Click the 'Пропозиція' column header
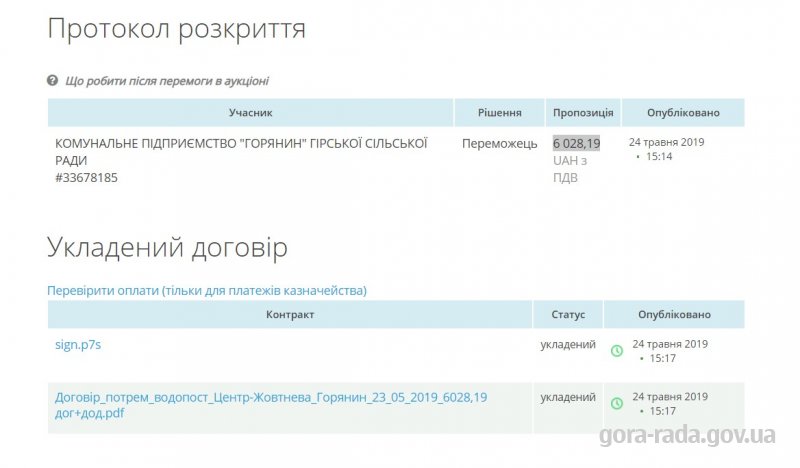Screen dimensions: 800x468 click(x=583, y=113)
